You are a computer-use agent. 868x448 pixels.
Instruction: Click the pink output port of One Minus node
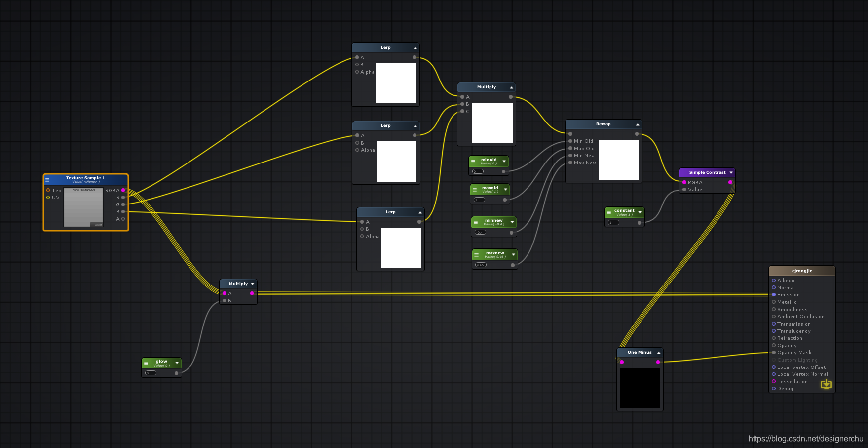(658, 362)
